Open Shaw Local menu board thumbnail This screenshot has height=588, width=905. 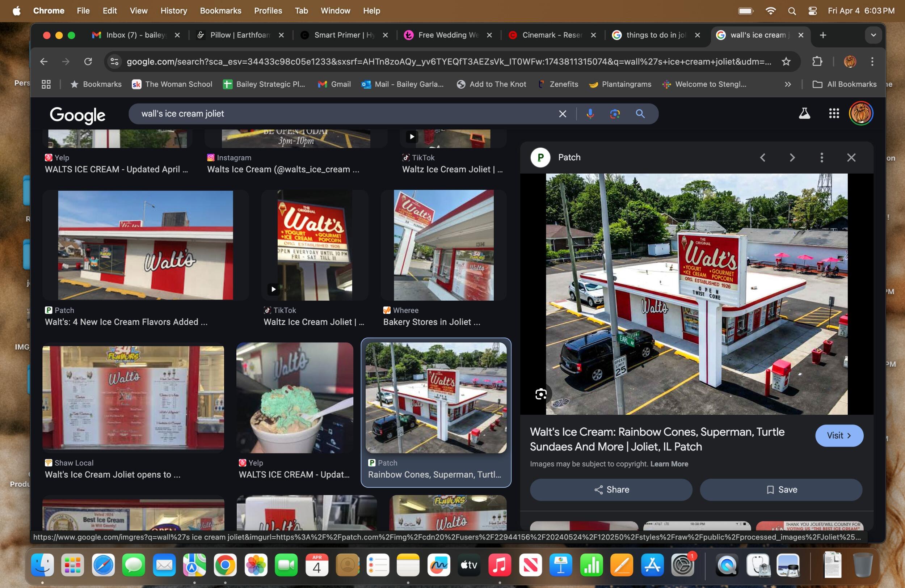pos(133,398)
